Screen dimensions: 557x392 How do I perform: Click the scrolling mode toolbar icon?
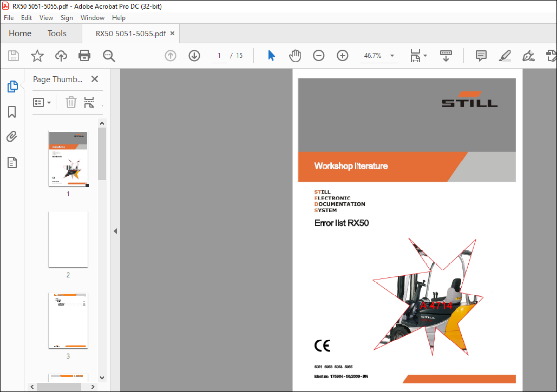[446, 56]
